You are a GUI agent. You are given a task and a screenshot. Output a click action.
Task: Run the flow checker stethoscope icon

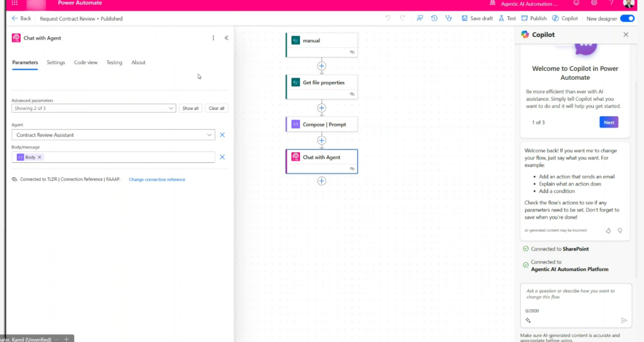(x=448, y=18)
